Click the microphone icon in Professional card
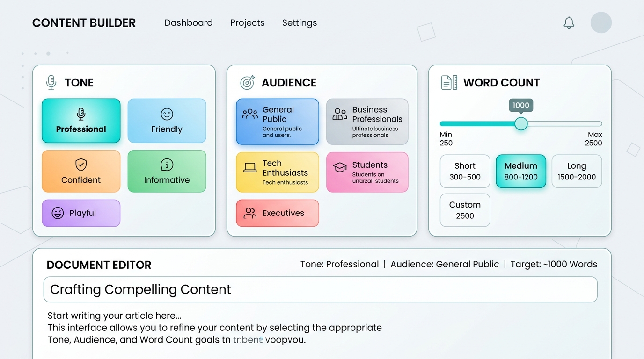This screenshot has height=359, width=644. click(x=81, y=114)
